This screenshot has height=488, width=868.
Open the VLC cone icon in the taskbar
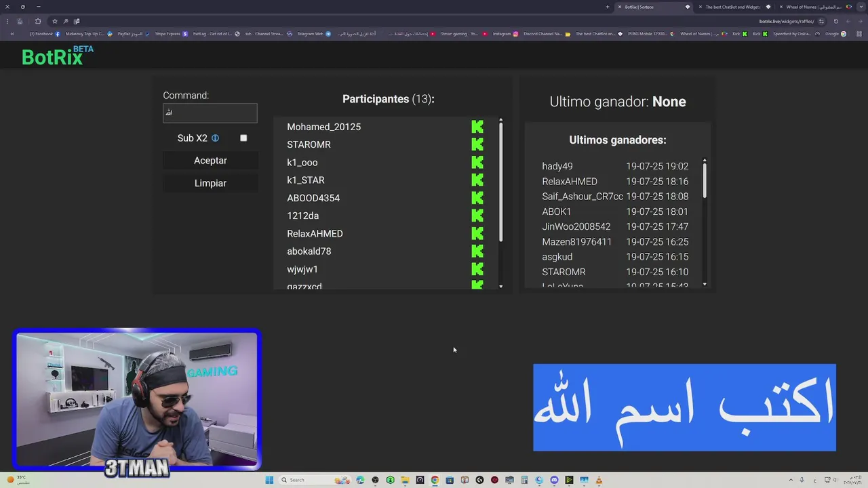599,480
